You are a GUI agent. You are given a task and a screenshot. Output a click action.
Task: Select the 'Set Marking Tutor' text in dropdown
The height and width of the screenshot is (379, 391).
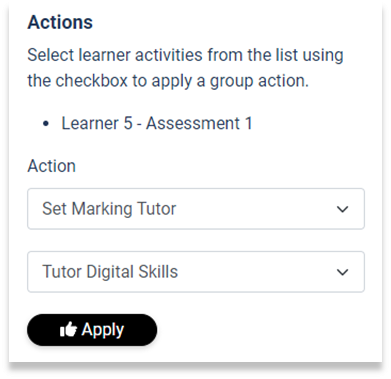point(109,209)
